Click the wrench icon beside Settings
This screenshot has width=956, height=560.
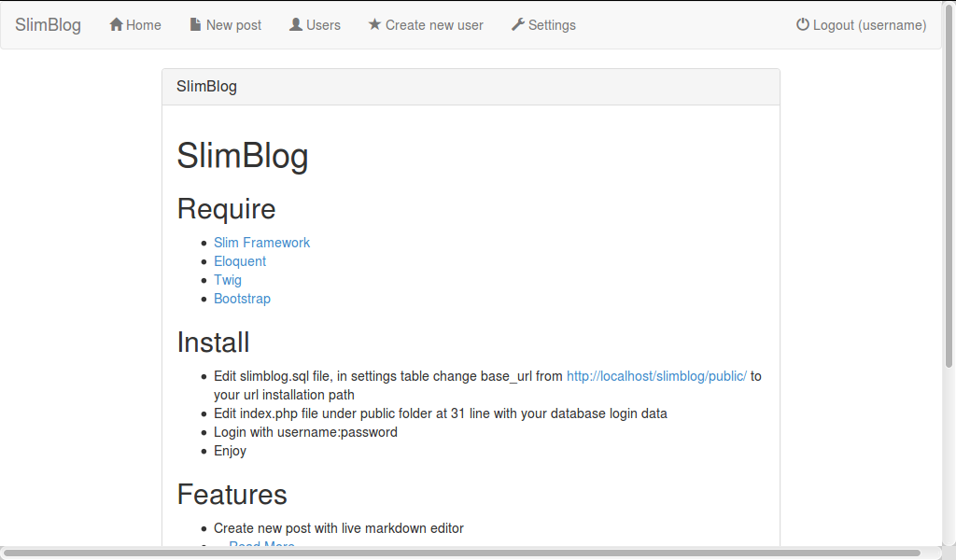[517, 24]
